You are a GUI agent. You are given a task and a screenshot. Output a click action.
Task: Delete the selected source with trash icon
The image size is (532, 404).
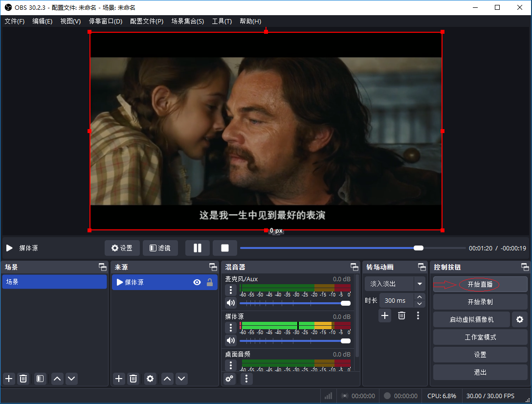pyautogui.click(x=133, y=379)
